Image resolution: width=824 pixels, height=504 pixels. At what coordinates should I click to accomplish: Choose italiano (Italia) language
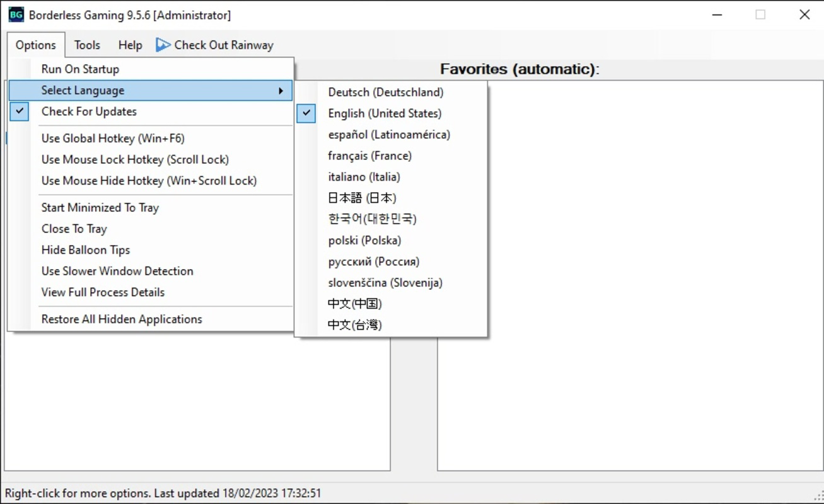tap(391, 177)
